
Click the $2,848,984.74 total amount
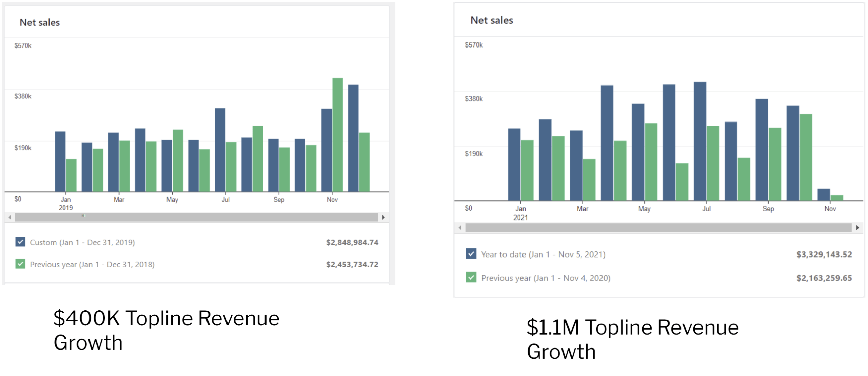coord(352,242)
